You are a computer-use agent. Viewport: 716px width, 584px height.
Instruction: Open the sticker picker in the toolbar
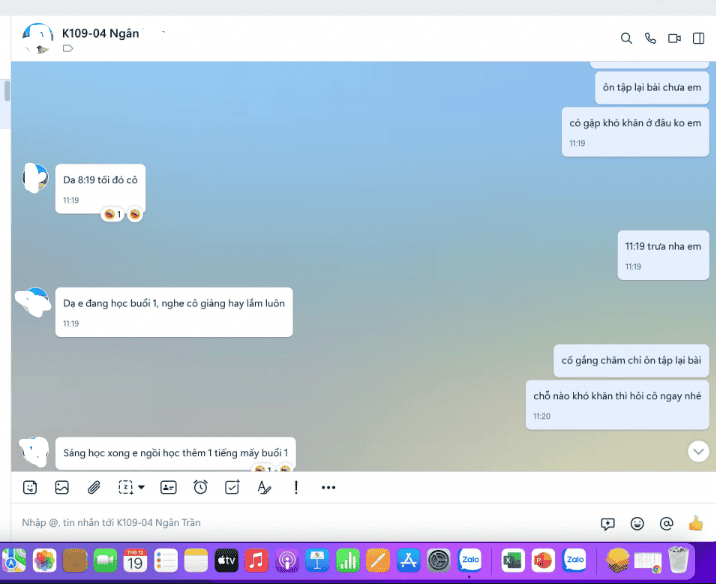(30, 487)
